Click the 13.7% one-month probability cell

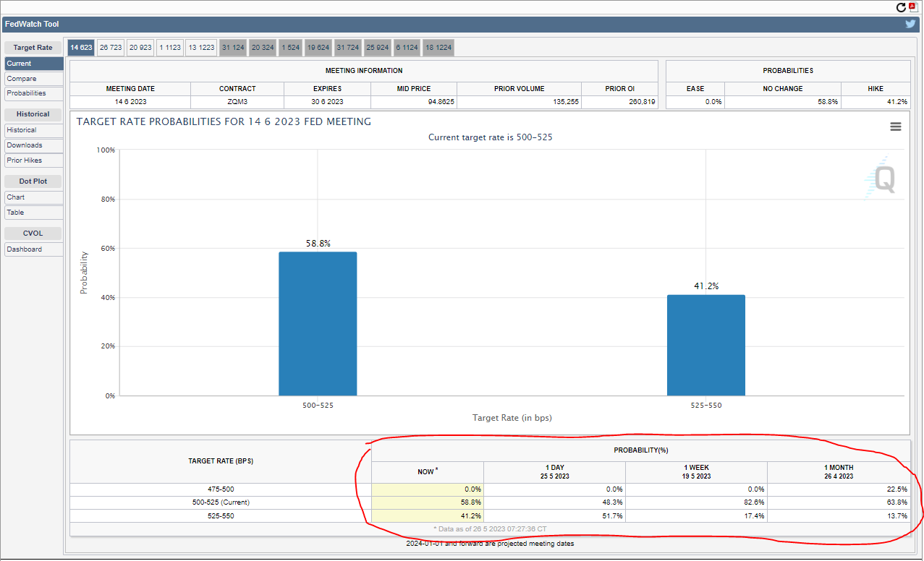tap(839, 516)
